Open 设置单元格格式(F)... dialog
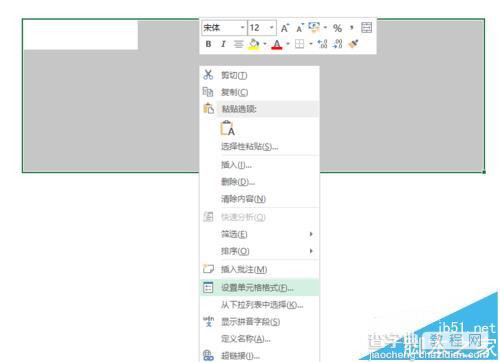Screen dimensions: 500x362 [x=259, y=288]
